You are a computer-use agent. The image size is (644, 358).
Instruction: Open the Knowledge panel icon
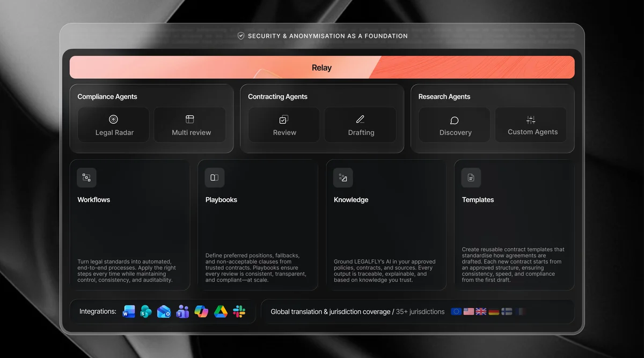(342, 177)
